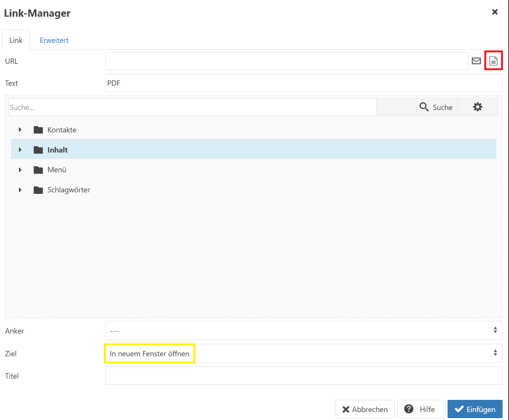Expand the Kontakte tree node
509x420 pixels.
pos(20,129)
